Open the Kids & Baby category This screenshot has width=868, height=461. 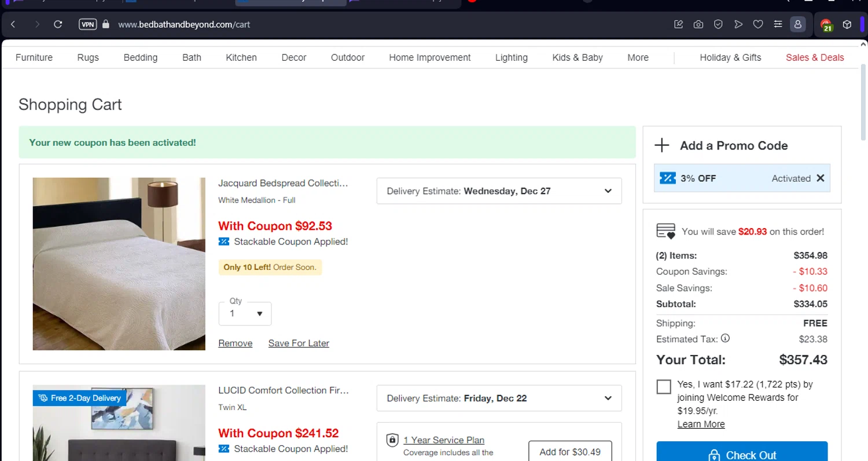tap(578, 57)
